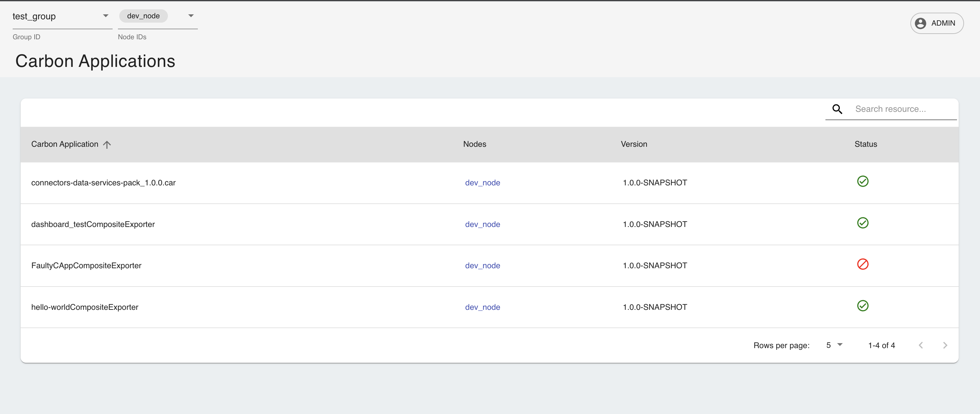
Task: Click the user avatar icon next to ADMIN
Action: point(921,23)
